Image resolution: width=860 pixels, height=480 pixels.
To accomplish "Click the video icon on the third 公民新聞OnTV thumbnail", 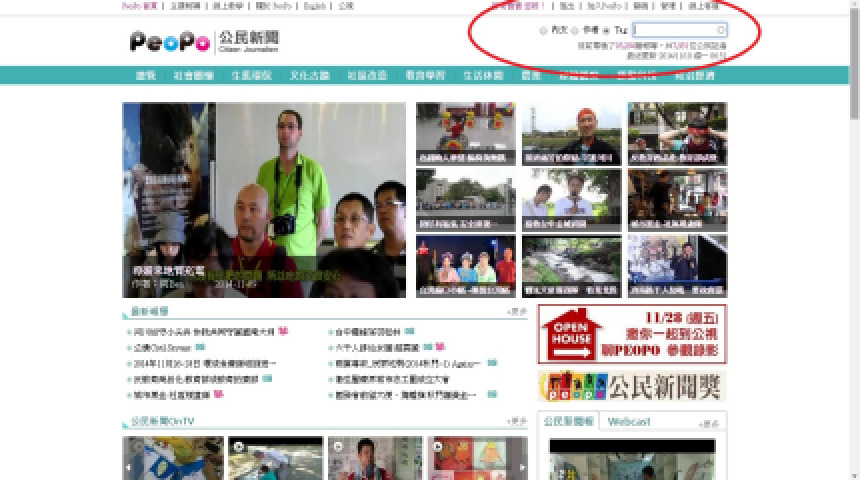I will click(338, 444).
